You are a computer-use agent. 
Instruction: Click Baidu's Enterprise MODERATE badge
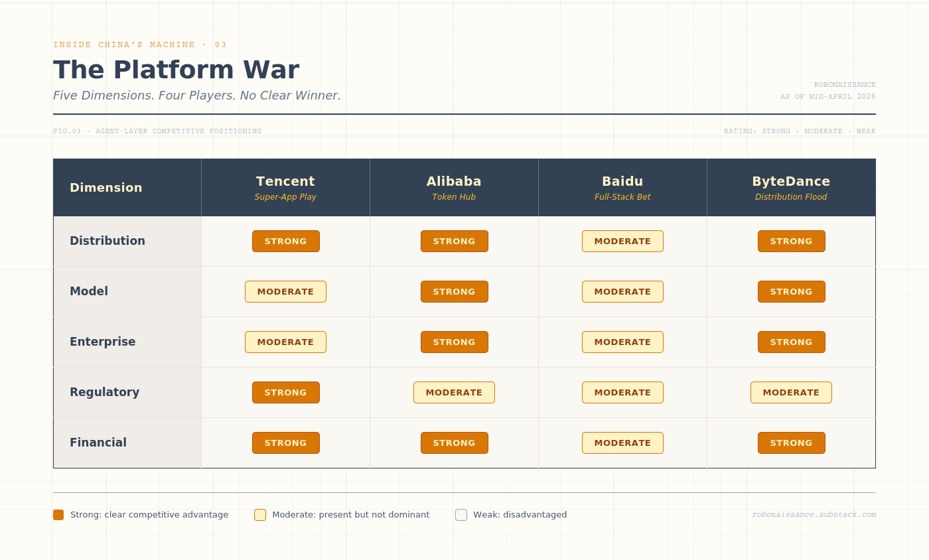622,342
